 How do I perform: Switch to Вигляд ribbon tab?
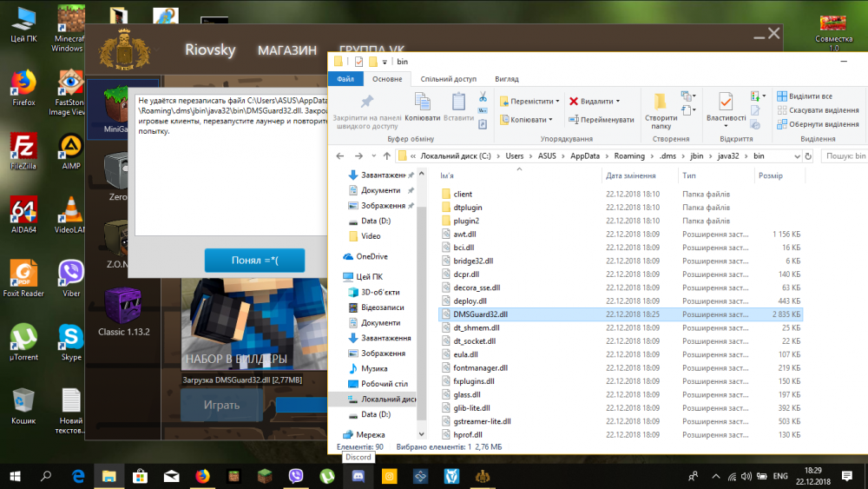tap(507, 79)
